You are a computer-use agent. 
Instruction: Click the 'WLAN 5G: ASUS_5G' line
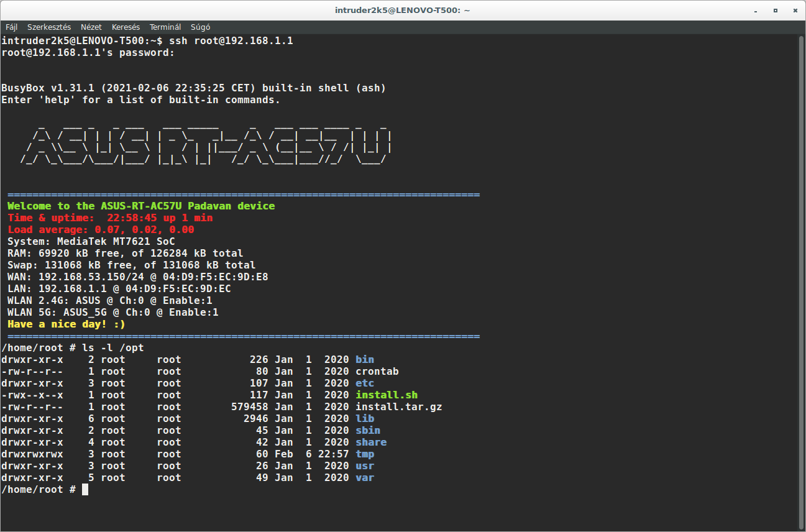(113, 312)
